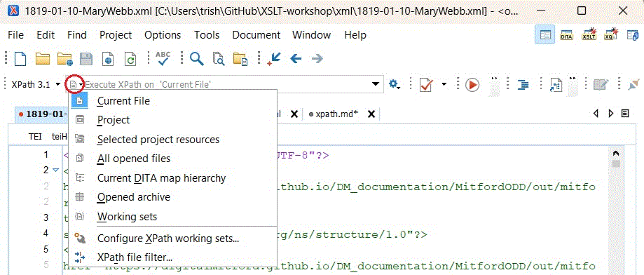
Task: Switch to the xpath.md* tab
Action: pyautogui.click(x=336, y=114)
